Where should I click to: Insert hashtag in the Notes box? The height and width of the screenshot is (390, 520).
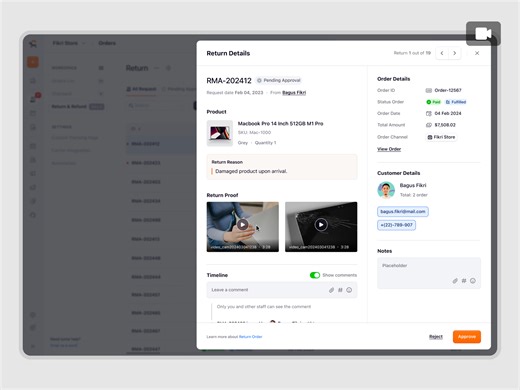pos(464,281)
